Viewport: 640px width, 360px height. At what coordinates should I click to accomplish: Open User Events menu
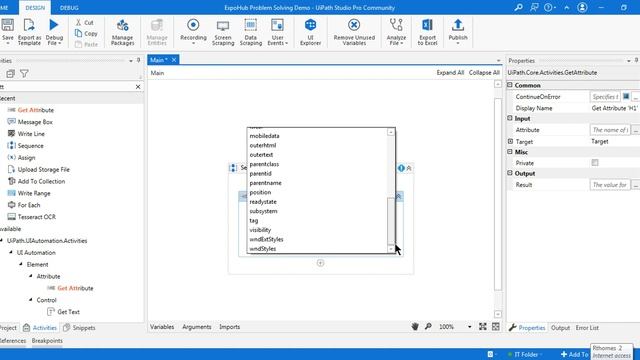[x=278, y=32]
